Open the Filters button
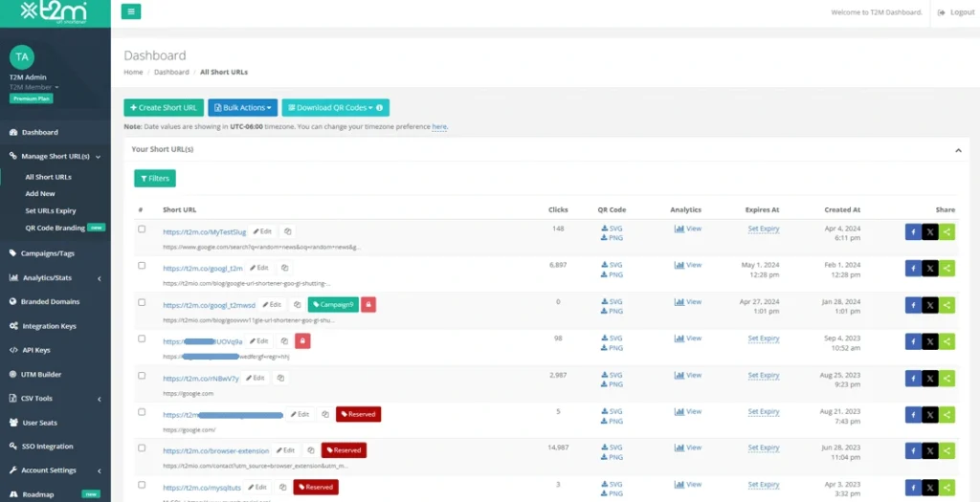 155,178
